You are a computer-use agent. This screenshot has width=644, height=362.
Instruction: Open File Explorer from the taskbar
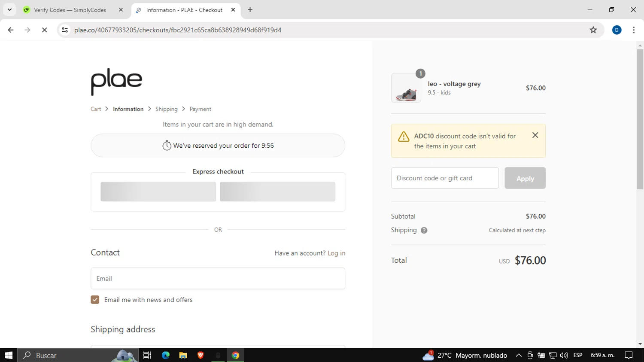(183, 355)
